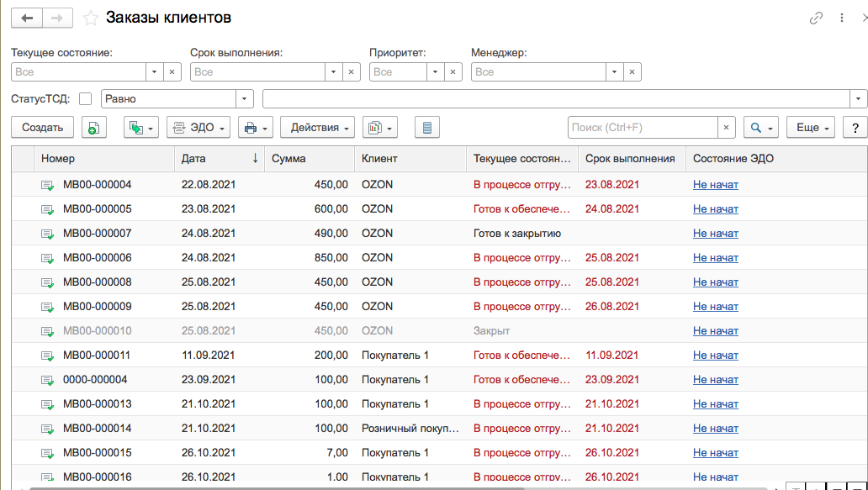Create new order by copying
Image resolution: width=868 pixels, height=490 pixels.
93,127
